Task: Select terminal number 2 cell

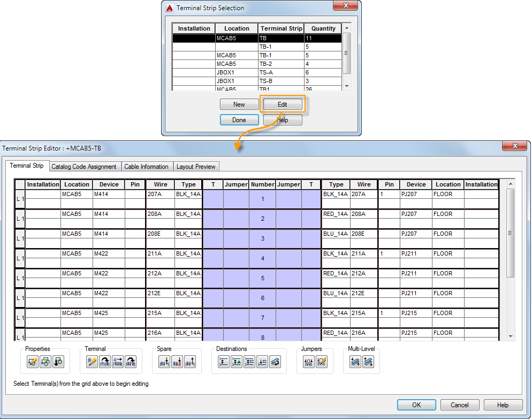Action: (x=262, y=219)
